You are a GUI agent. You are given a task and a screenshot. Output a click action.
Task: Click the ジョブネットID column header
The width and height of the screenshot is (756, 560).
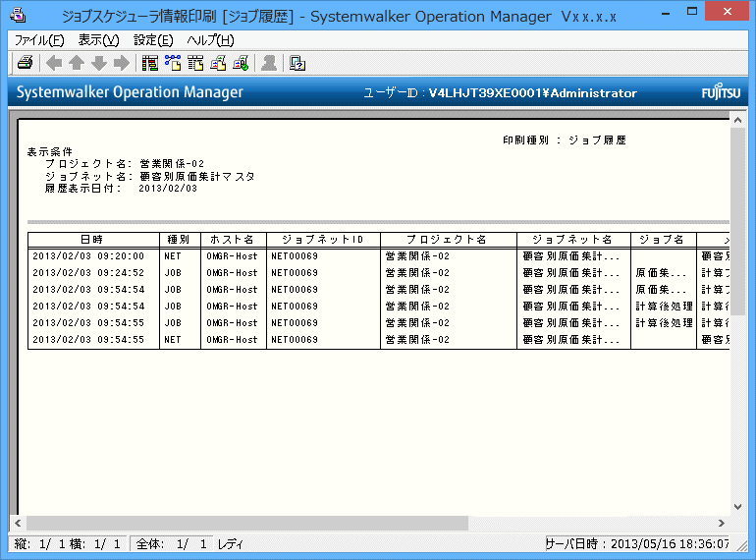pos(323,240)
